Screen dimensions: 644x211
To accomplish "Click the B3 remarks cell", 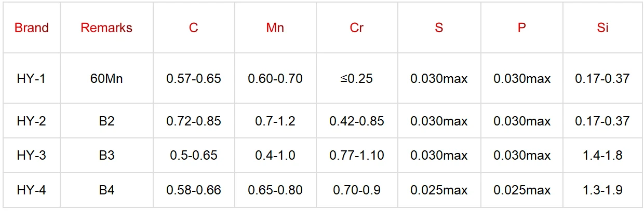I will [x=106, y=155].
